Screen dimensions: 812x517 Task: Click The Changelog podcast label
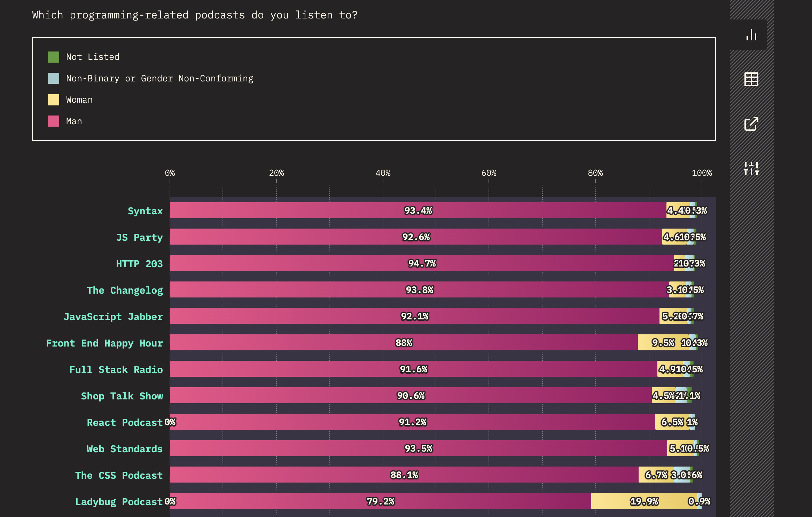pos(125,290)
